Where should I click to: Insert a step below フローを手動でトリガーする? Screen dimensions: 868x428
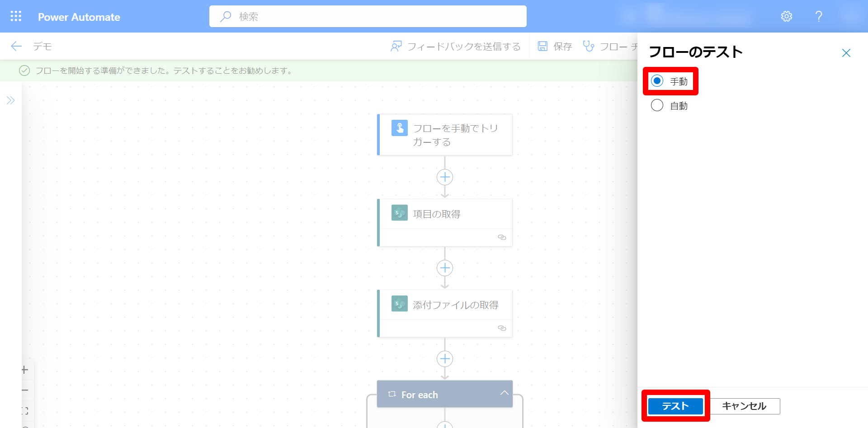coord(444,177)
